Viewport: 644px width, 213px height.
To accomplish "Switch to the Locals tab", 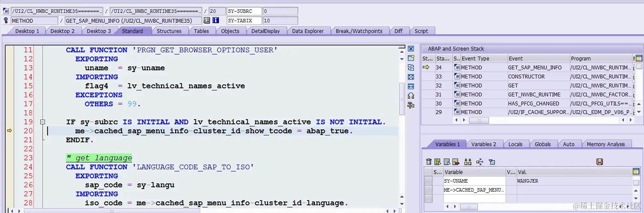I will click(515, 144).
